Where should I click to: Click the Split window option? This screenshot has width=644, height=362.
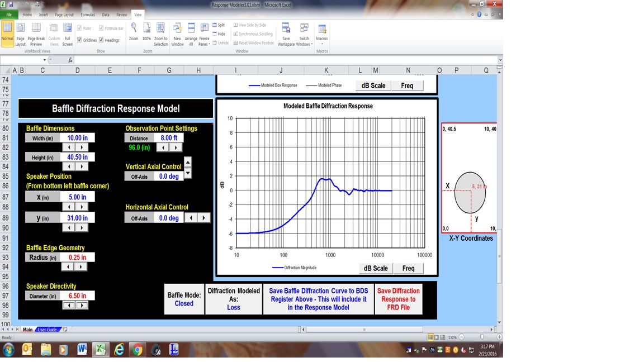pos(219,25)
